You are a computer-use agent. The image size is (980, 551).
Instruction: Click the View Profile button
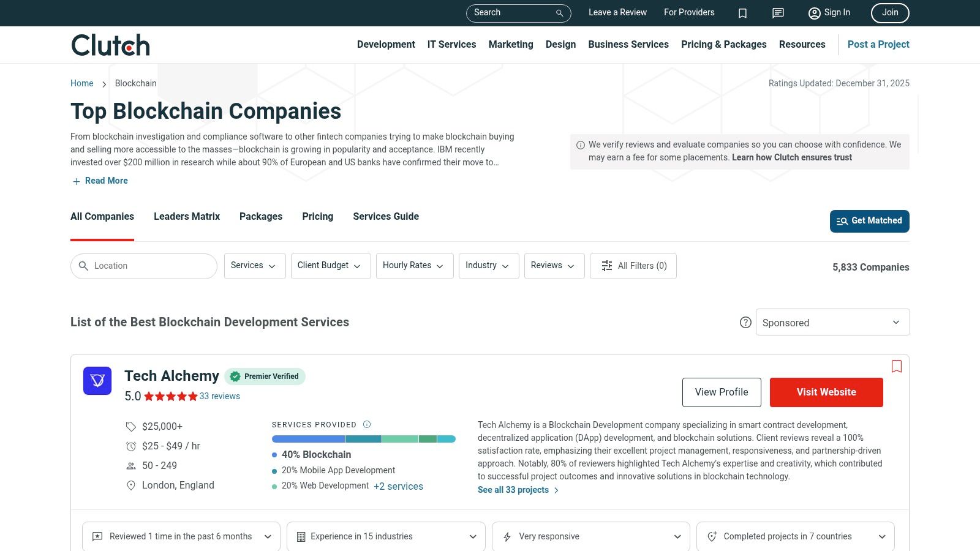coord(722,392)
